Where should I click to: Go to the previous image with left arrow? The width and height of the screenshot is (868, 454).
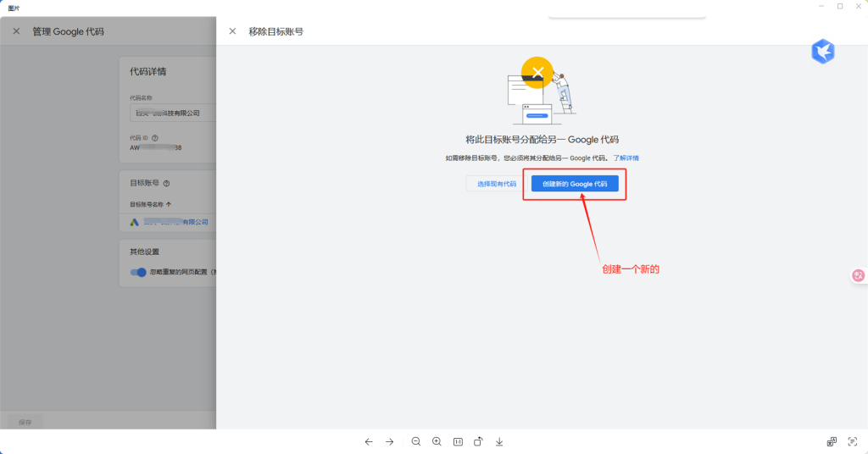(369, 442)
